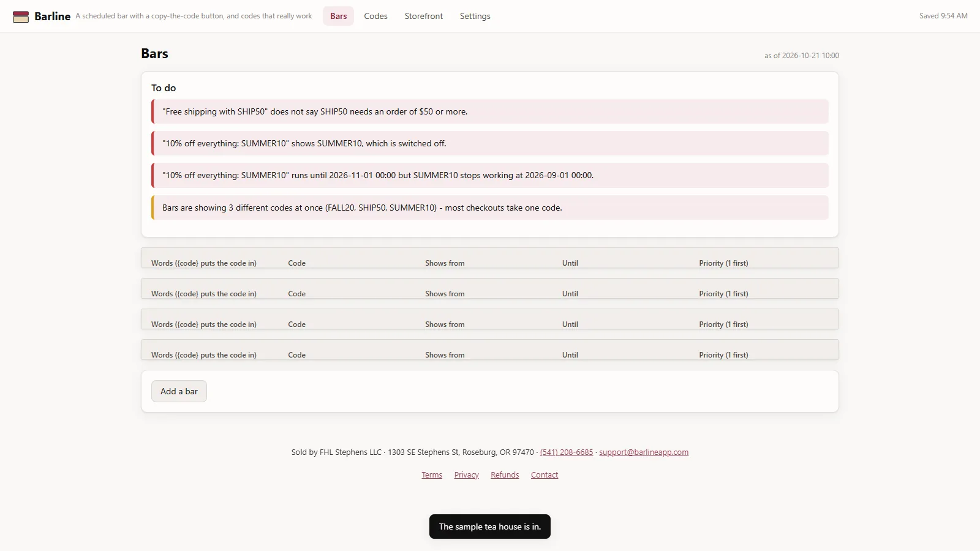The height and width of the screenshot is (551, 980).
Task: Open the Settings tab
Action: pos(475,16)
